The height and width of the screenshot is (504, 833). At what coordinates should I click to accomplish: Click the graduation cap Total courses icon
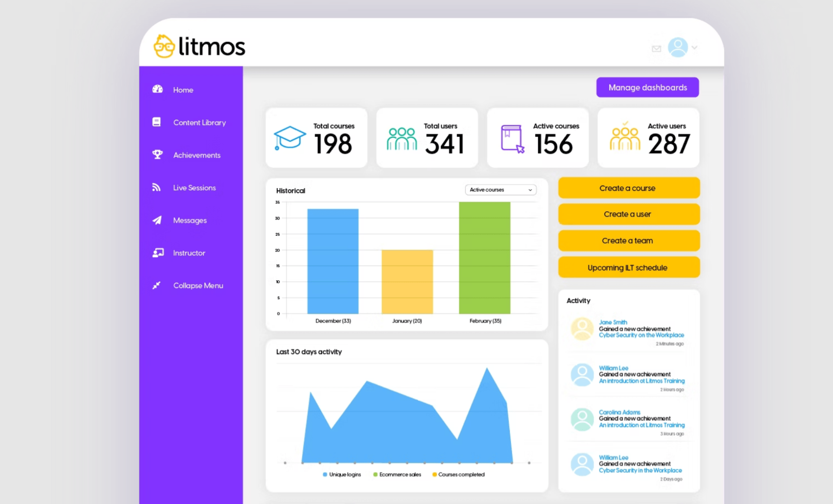289,138
